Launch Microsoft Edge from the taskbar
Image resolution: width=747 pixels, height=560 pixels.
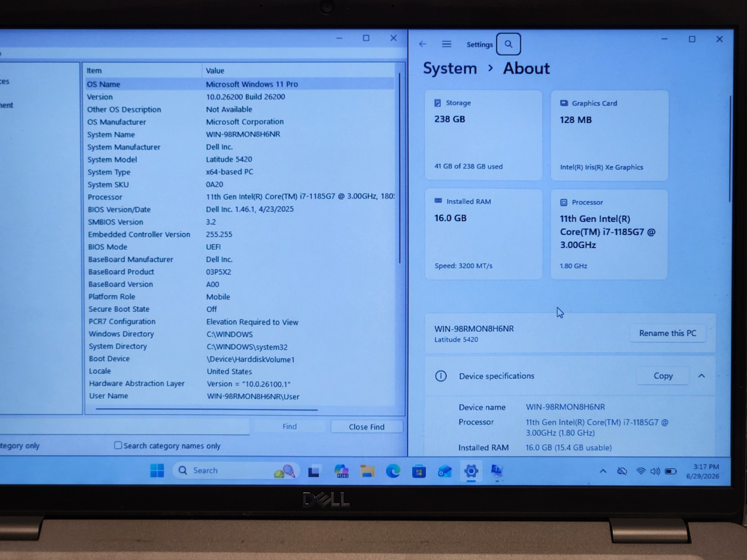pyautogui.click(x=393, y=471)
